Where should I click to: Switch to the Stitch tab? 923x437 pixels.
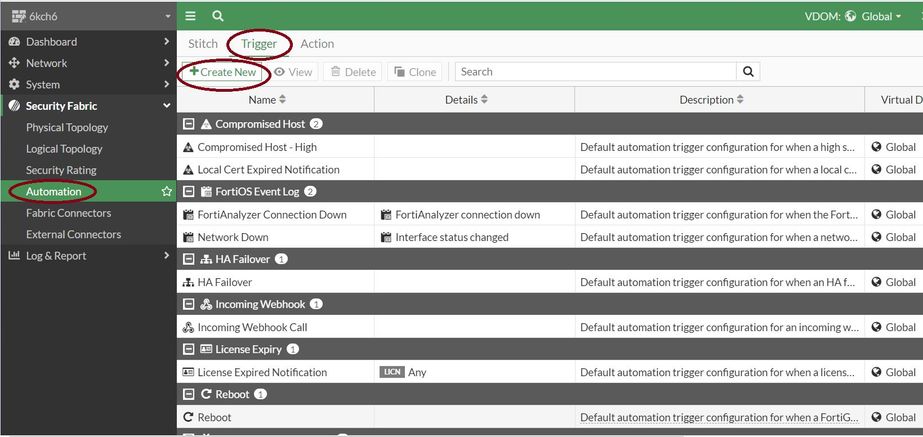point(202,44)
